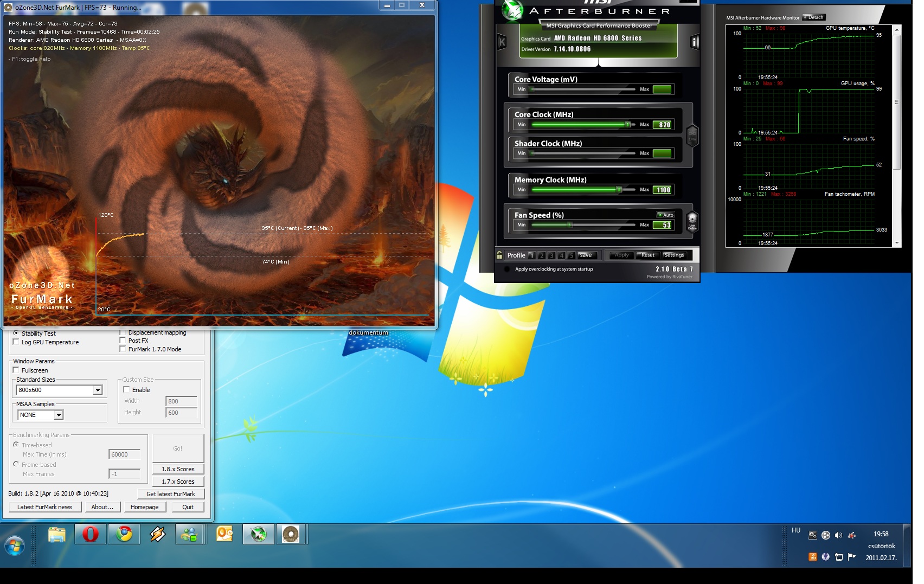The height and width of the screenshot is (584, 924).
Task: Click Latest FurMark news button
Action: pos(44,507)
